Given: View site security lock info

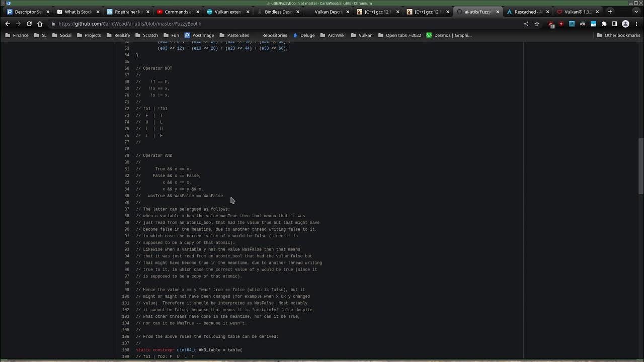Looking at the screenshot, I should click(x=53, y=24).
